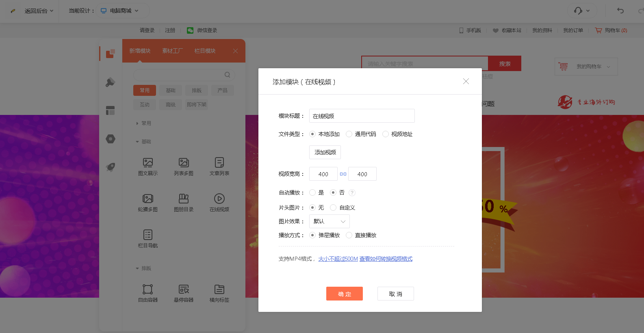Confirm with the 确定 button
This screenshot has width=644, height=333.
coord(345,294)
